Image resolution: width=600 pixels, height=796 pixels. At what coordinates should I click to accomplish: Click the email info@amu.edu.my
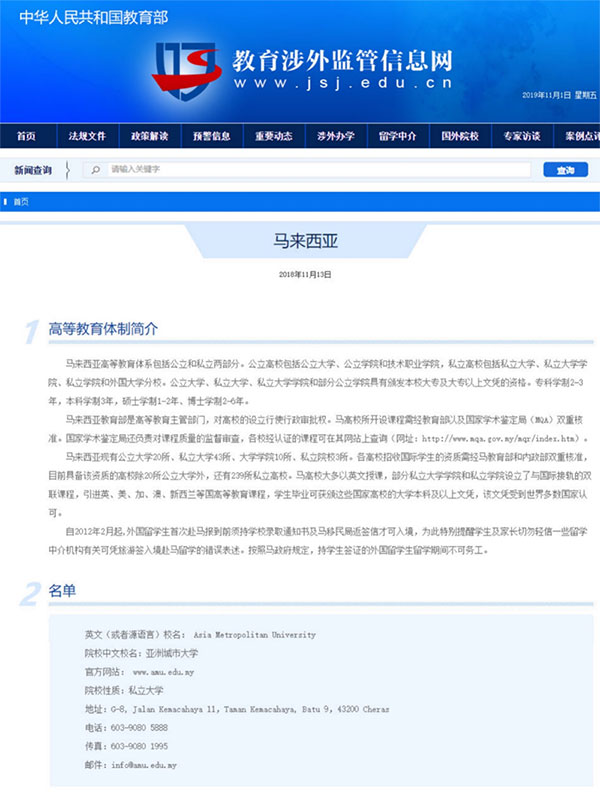tap(144, 765)
